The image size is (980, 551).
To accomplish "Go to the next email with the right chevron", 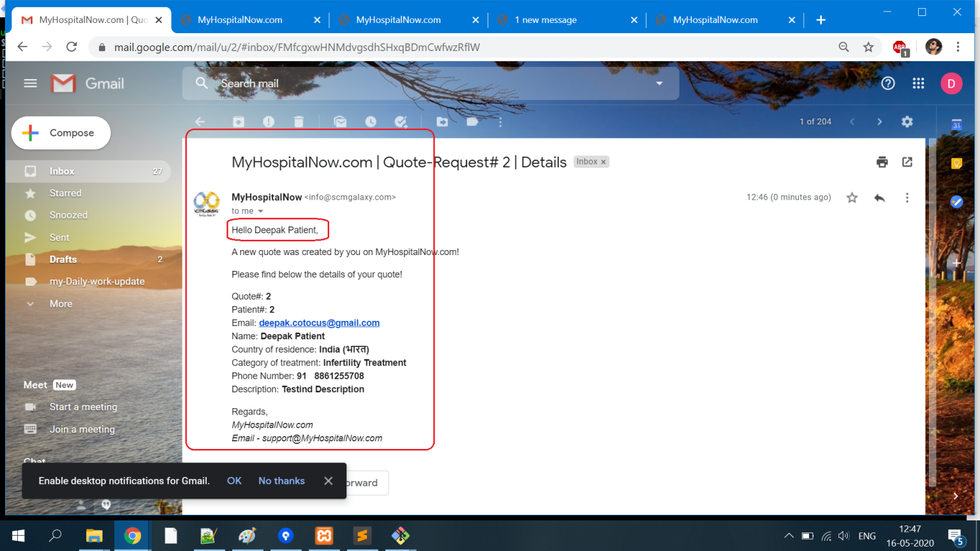I will tap(879, 122).
